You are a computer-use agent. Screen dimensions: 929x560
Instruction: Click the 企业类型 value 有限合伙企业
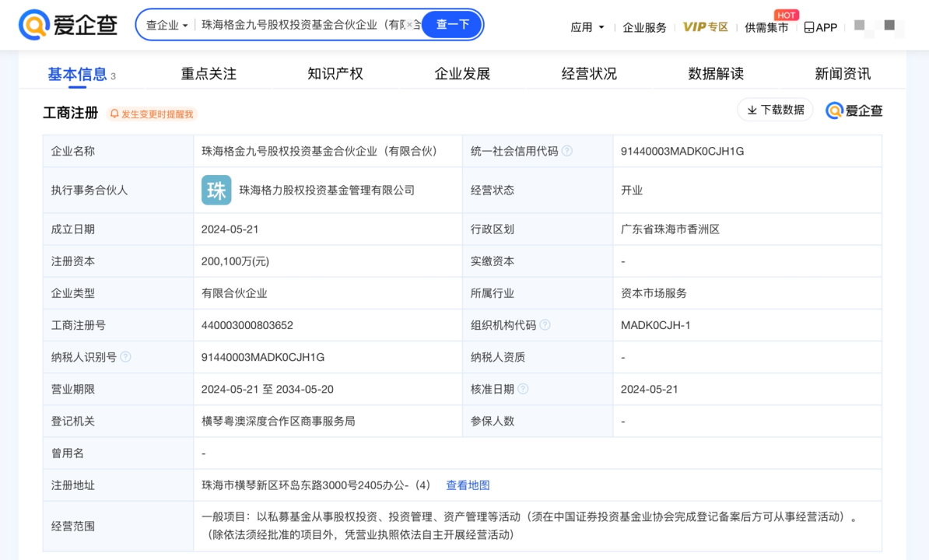[234, 293]
